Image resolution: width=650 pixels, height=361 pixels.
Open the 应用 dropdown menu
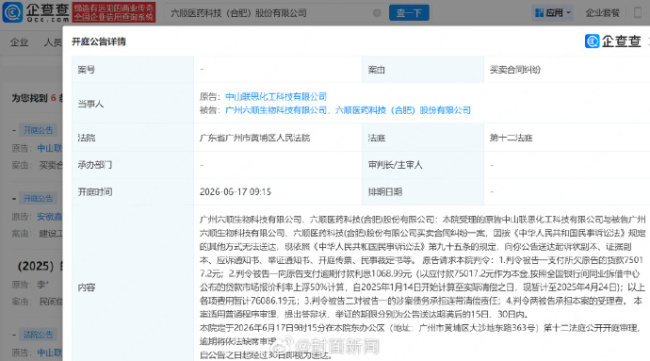[553, 13]
